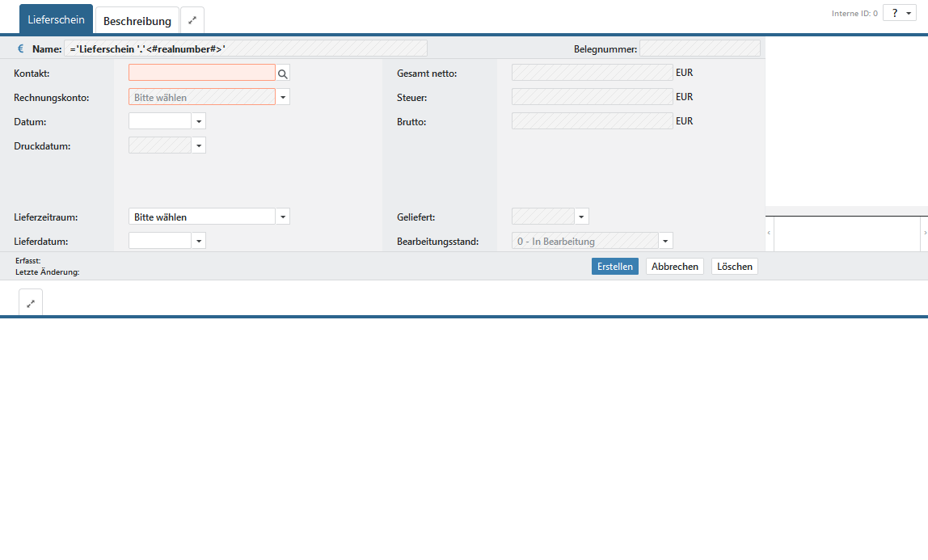The width and height of the screenshot is (928, 560).
Task: Click the Löschen button
Action: (734, 267)
